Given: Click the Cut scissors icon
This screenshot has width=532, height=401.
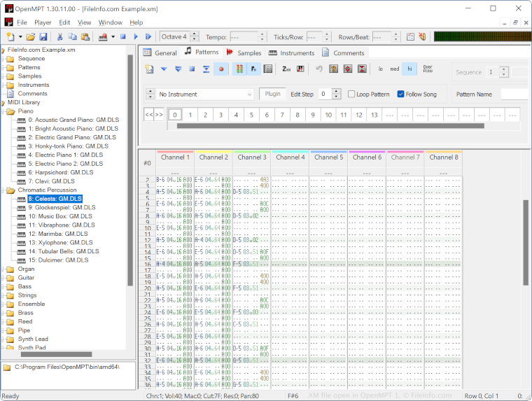Looking at the screenshot, I should (x=60, y=36).
